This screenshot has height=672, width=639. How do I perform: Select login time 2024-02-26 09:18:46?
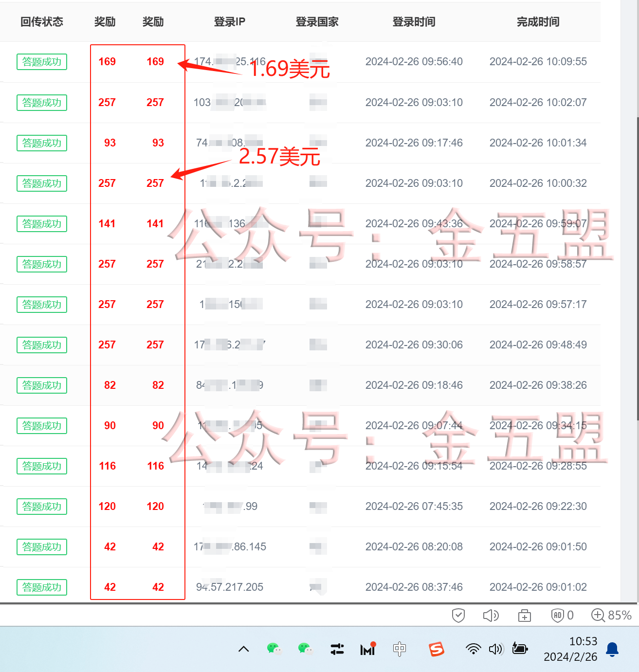(x=414, y=385)
